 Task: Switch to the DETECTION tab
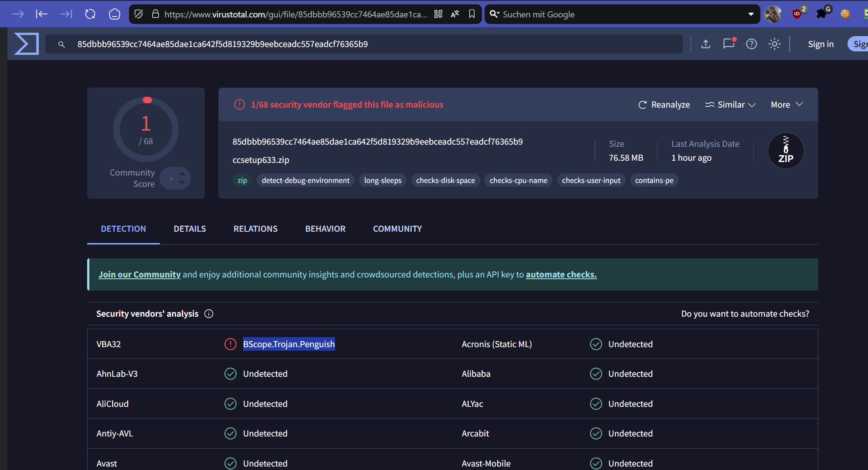point(123,229)
